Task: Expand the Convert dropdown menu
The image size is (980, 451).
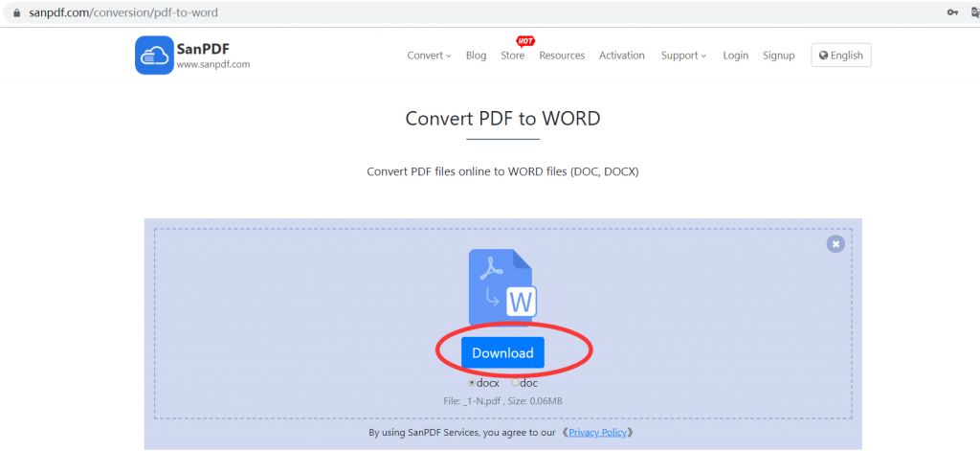Action: coord(429,56)
